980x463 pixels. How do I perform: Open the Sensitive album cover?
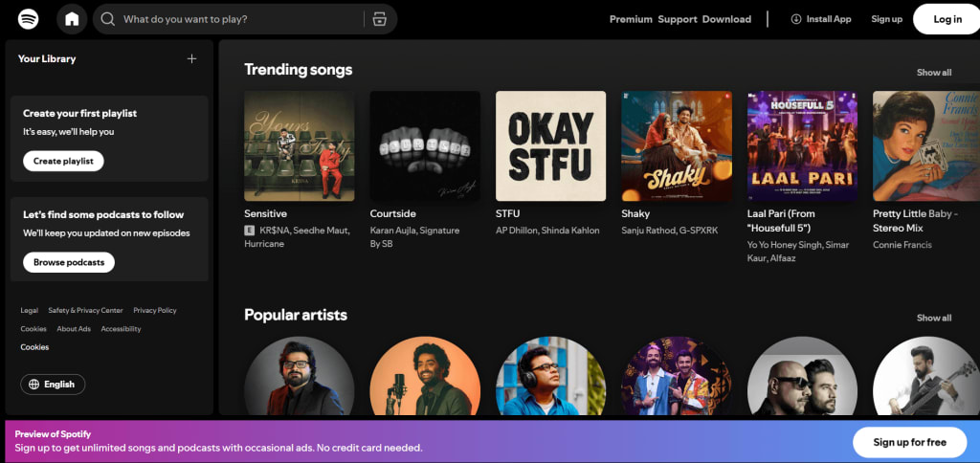click(300, 146)
